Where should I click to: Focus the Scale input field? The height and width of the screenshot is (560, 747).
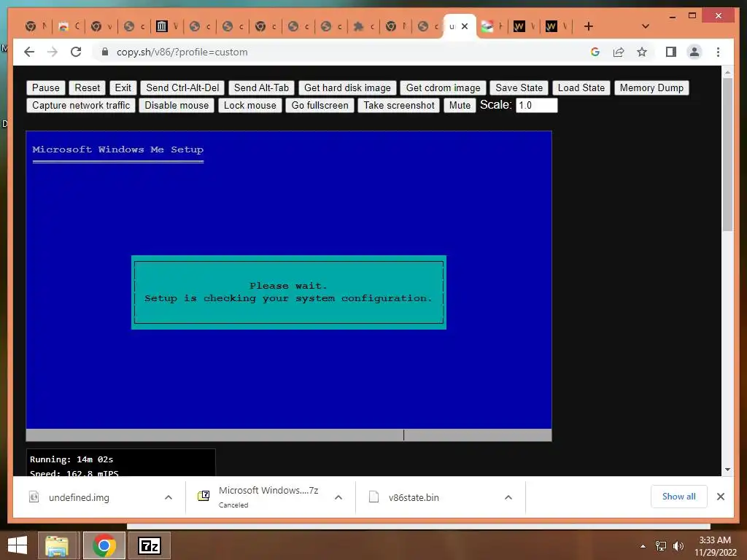[x=536, y=105]
